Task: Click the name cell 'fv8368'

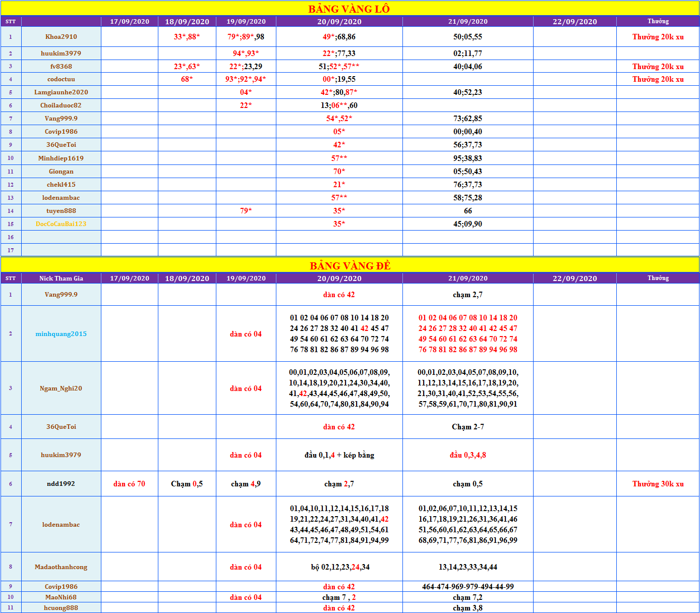Action: tap(61, 67)
